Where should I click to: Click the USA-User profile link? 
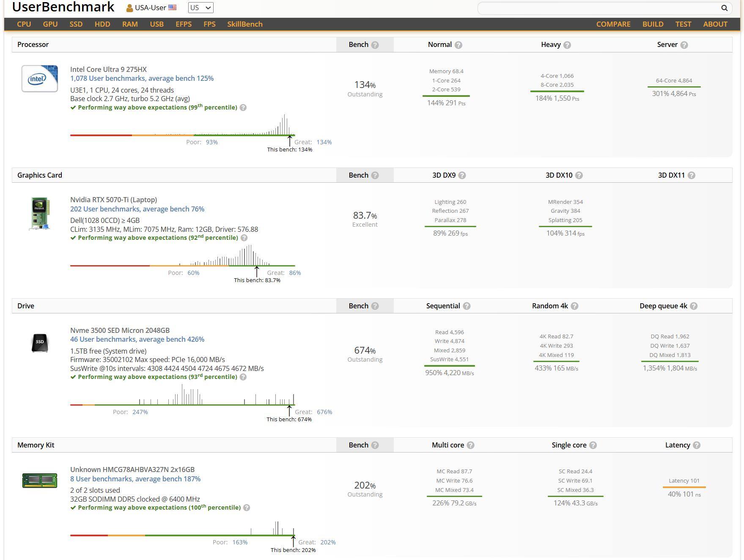pyautogui.click(x=151, y=8)
